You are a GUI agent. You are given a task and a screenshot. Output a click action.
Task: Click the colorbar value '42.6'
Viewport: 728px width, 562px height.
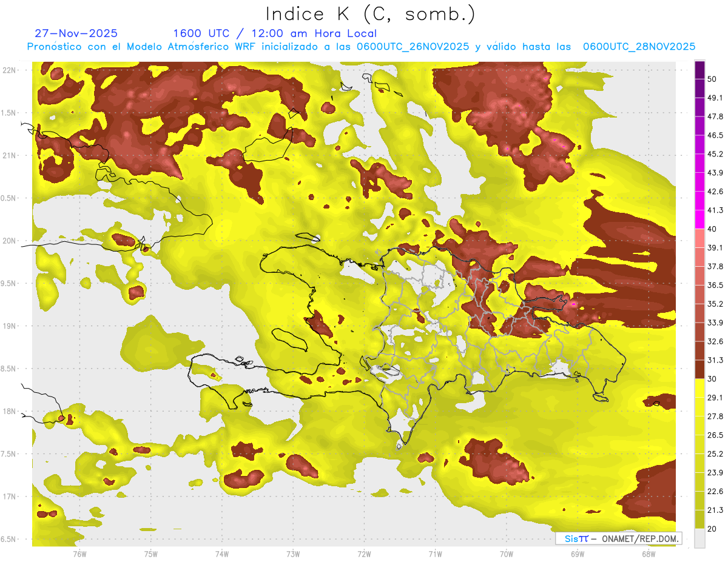tap(715, 191)
